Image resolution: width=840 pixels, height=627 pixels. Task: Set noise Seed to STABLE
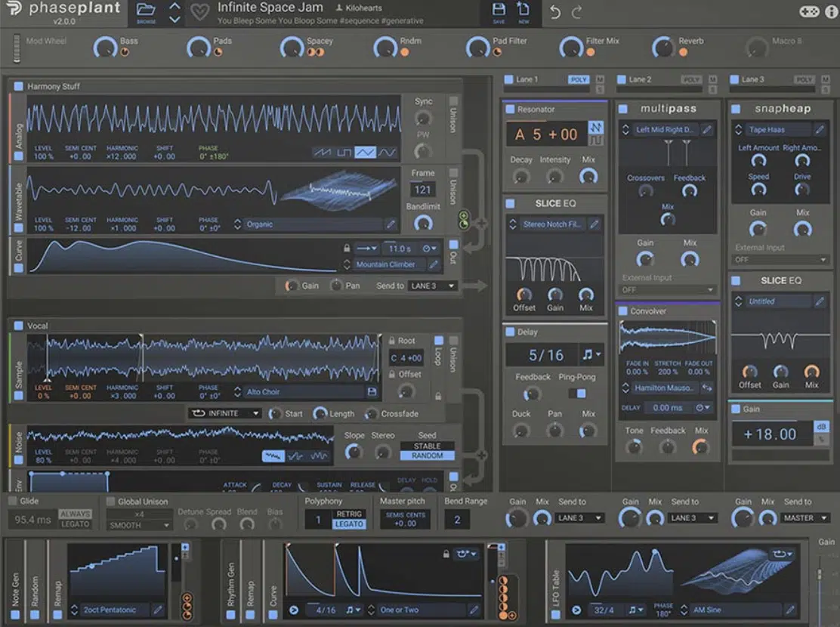point(427,446)
